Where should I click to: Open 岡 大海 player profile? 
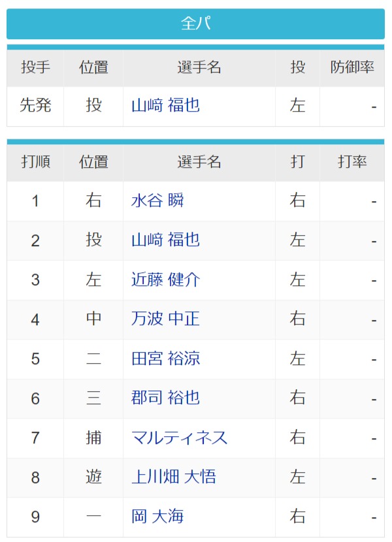(157, 517)
